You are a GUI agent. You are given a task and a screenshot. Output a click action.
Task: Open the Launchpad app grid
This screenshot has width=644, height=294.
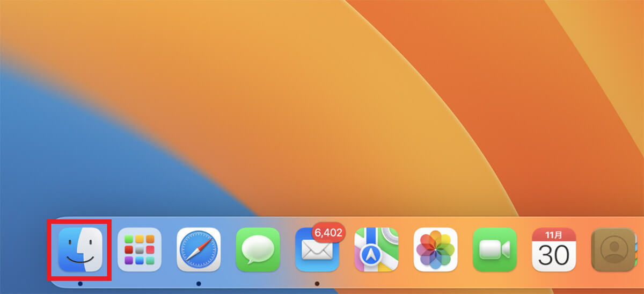[140, 249]
